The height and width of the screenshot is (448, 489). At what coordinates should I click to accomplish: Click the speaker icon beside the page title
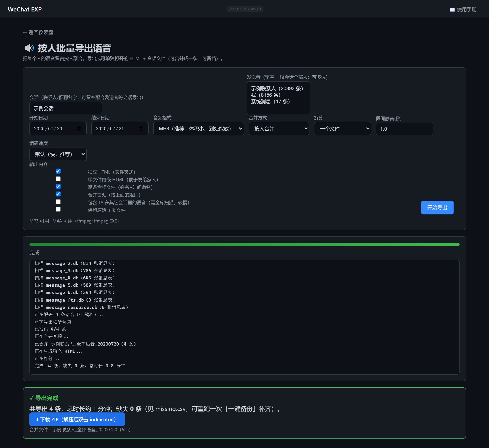pos(29,48)
